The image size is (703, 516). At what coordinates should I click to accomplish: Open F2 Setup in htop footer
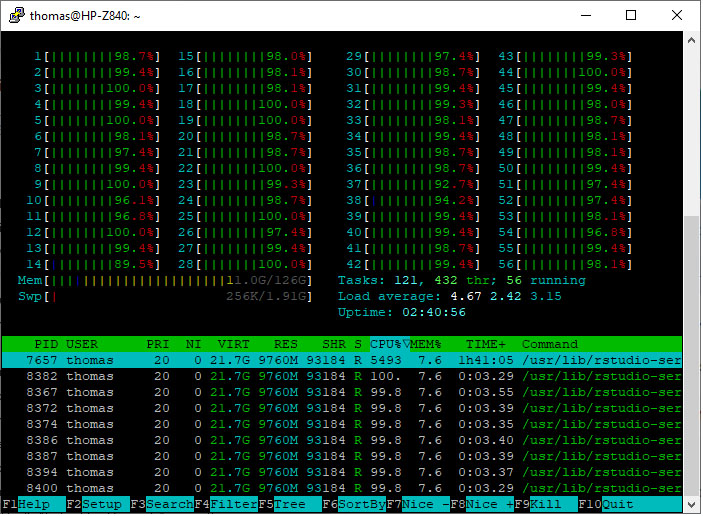[x=101, y=504]
